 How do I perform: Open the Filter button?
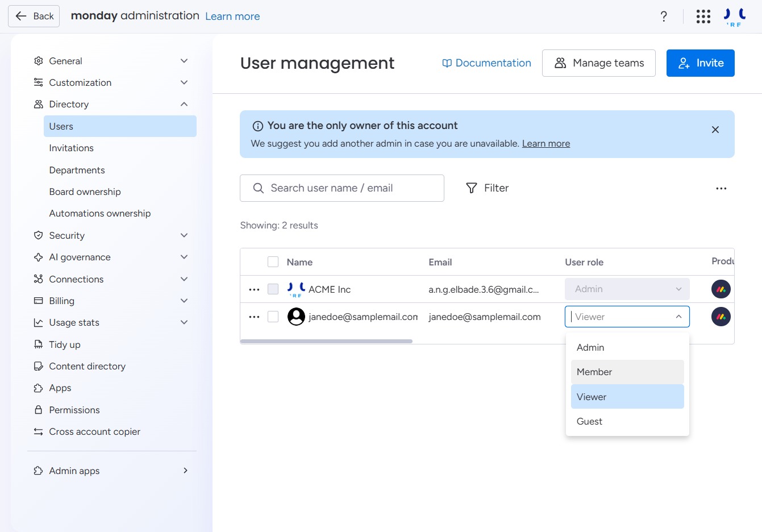[x=487, y=188]
